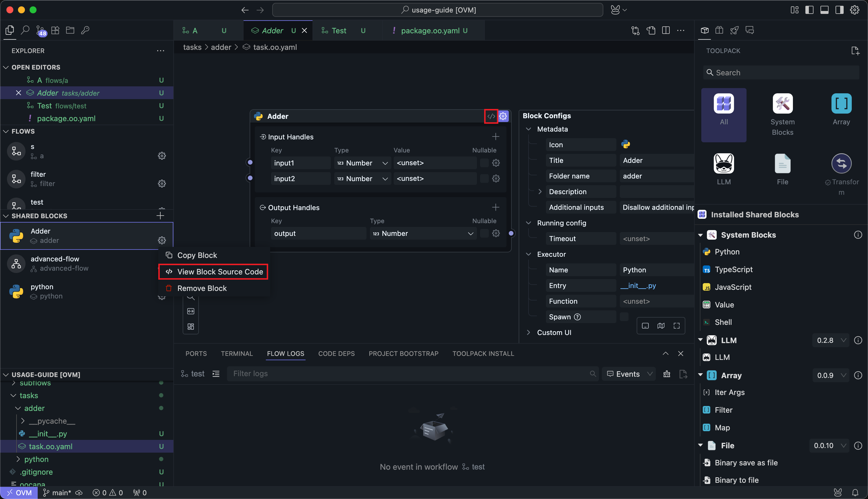Select Remove Block in the context menu

click(x=202, y=288)
